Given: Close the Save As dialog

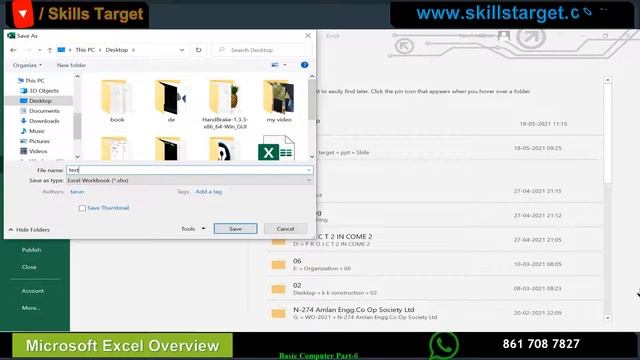Looking at the screenshot, I should [x=308, y=36].
